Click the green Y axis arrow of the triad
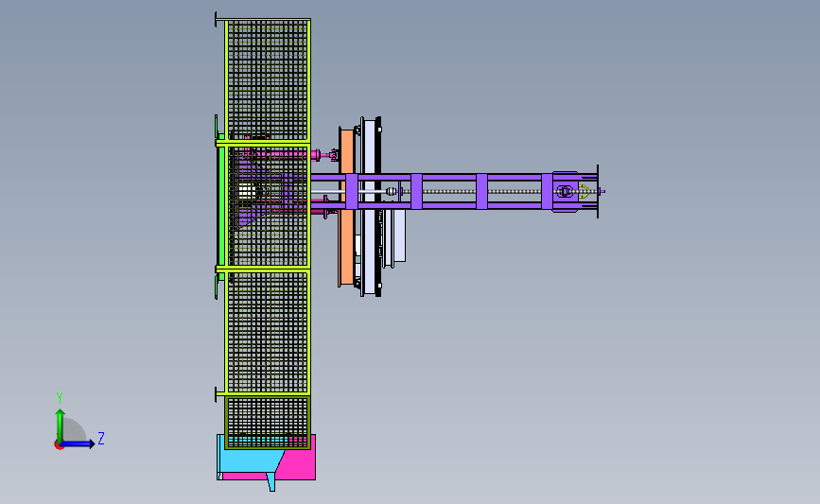820x504 pixels. point(61,426)
